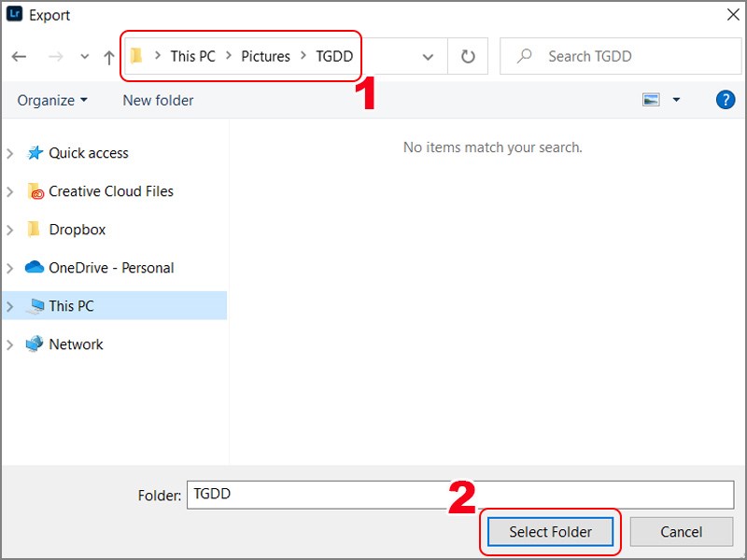Click the forward navigation arrow
Image resolution: width=747 pixels, height=560 pixels.
click(x=56, y=57)
